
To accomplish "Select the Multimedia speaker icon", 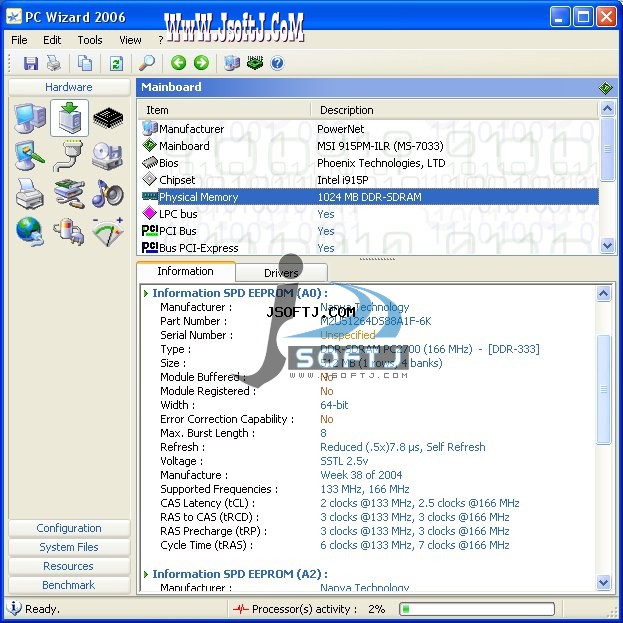I will [107, 193].
